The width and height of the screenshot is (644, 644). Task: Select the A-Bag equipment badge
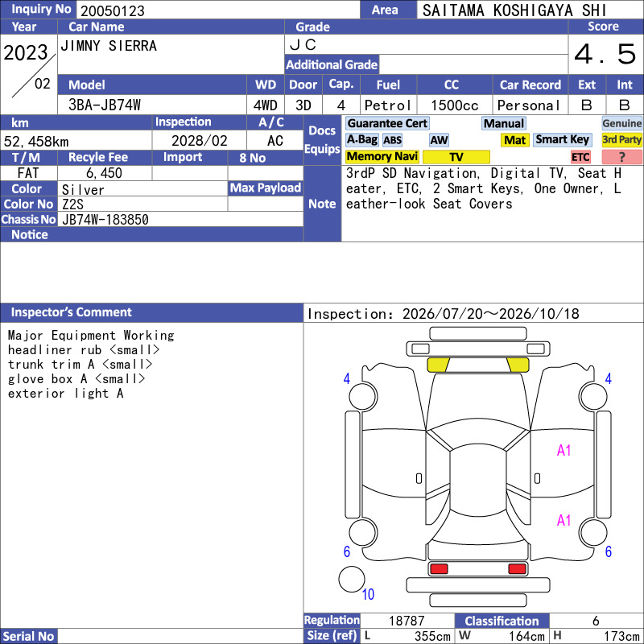tap(361, 139)
